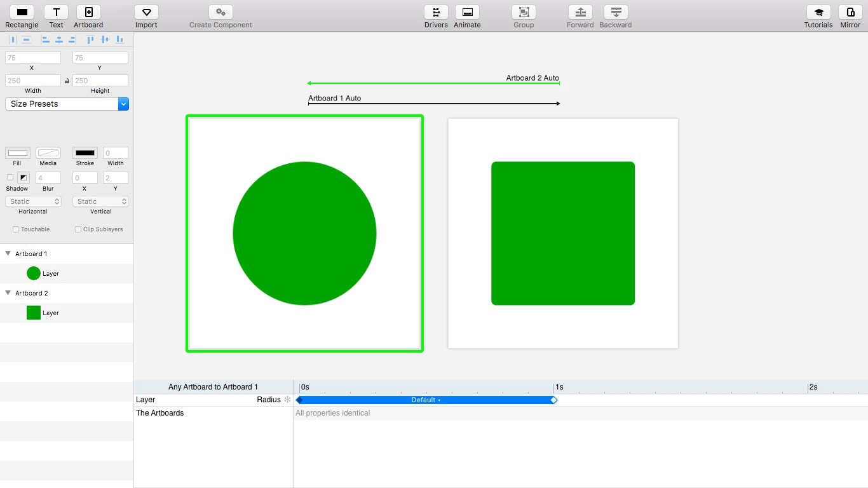Click Any Artboard to Artboard 1 header

coord(214,387)
